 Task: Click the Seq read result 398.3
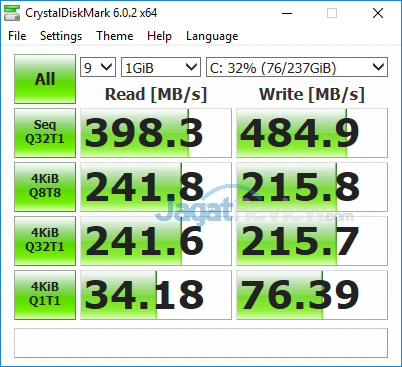tap(156, 133)
